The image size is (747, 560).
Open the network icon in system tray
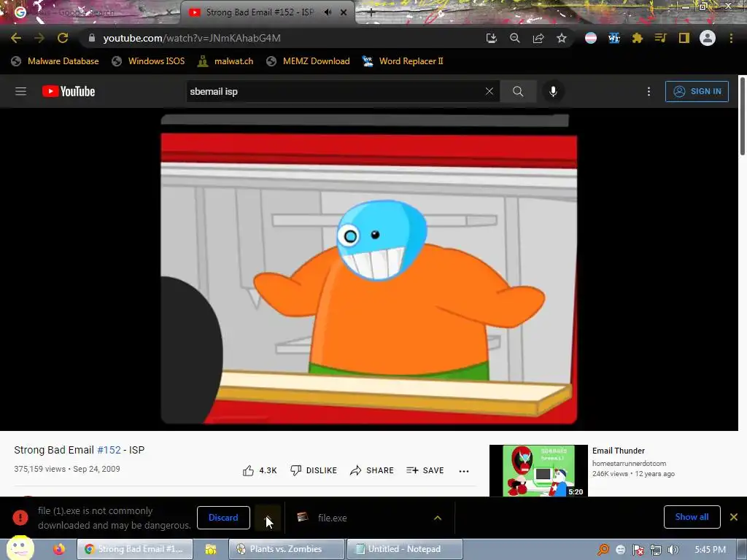[656, 550]
